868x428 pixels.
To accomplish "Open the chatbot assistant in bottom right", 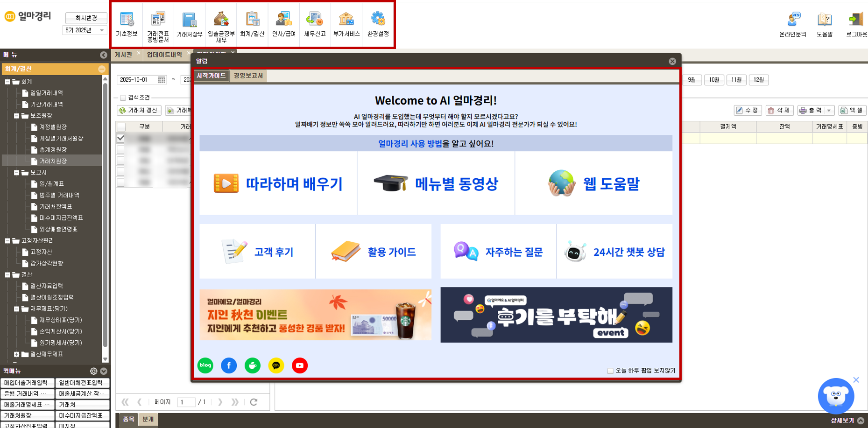I will click(x=836, y=396).
